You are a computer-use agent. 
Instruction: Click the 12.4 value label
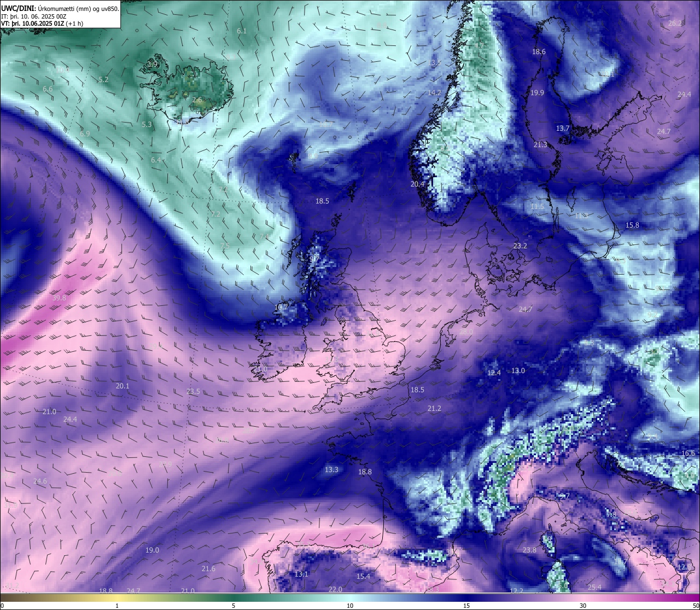[494, 373]
